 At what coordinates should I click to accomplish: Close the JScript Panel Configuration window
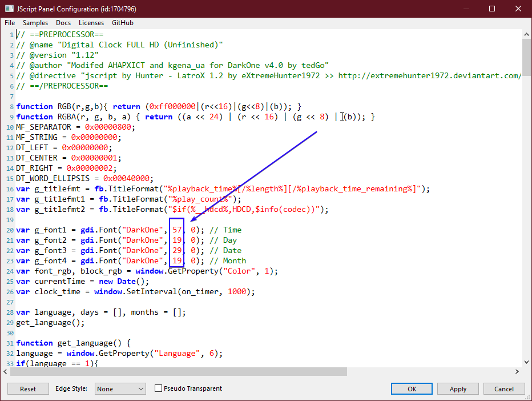[518, 9]
